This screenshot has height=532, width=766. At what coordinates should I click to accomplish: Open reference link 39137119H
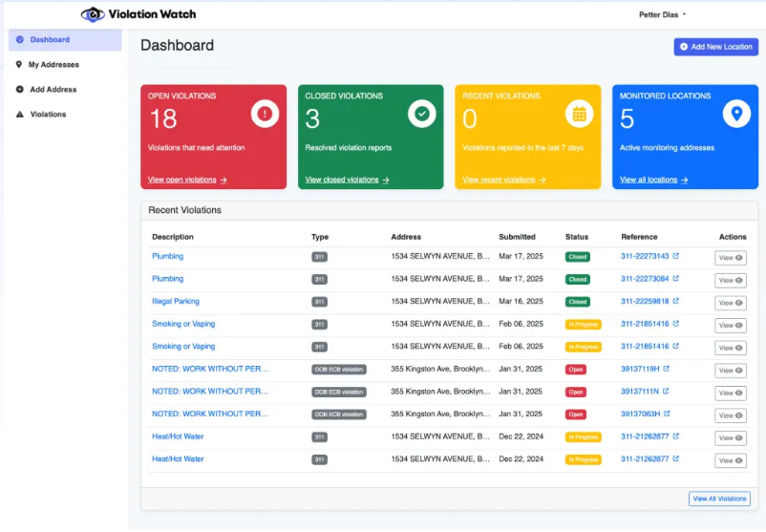[x=640, y=369]
